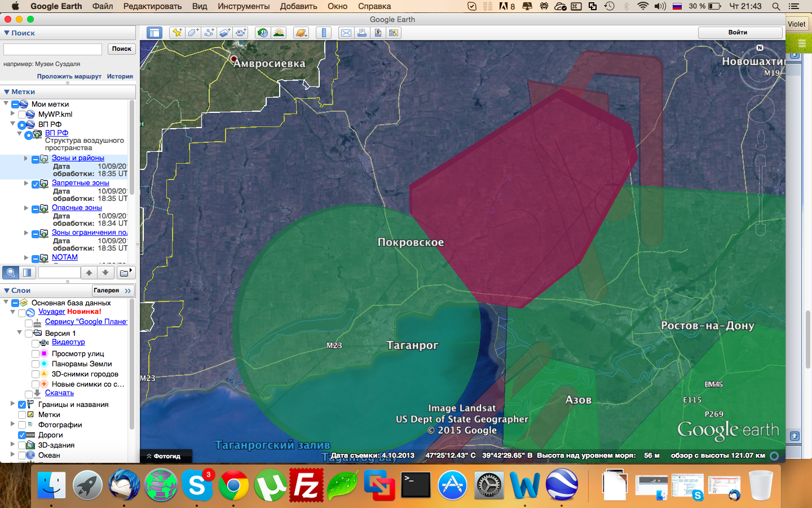This screenshot has width=812, height=508.
Task: Click the Поиск search button
Action: [x=121, y=49]
